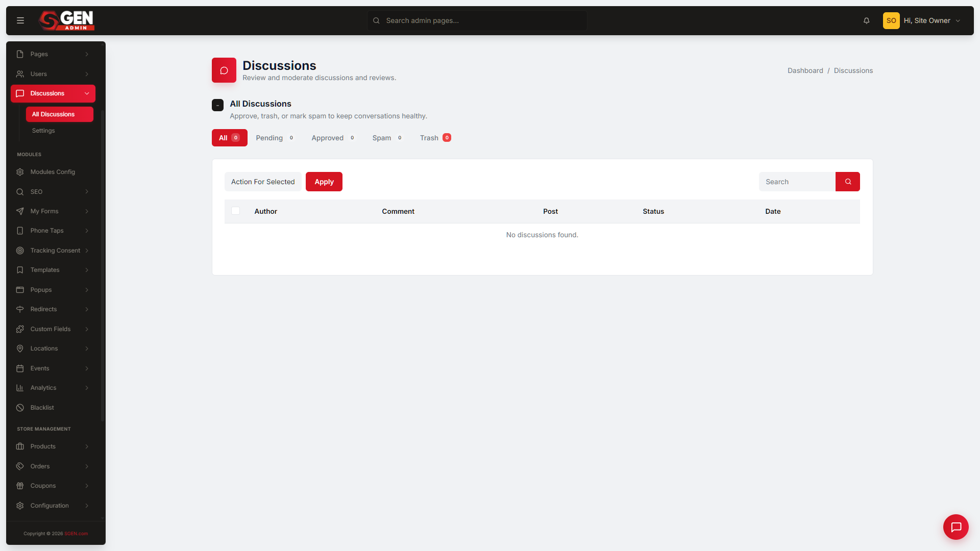Expand the Products submenu chevron
The image size is (980, 551).
[x=87, y=446]
